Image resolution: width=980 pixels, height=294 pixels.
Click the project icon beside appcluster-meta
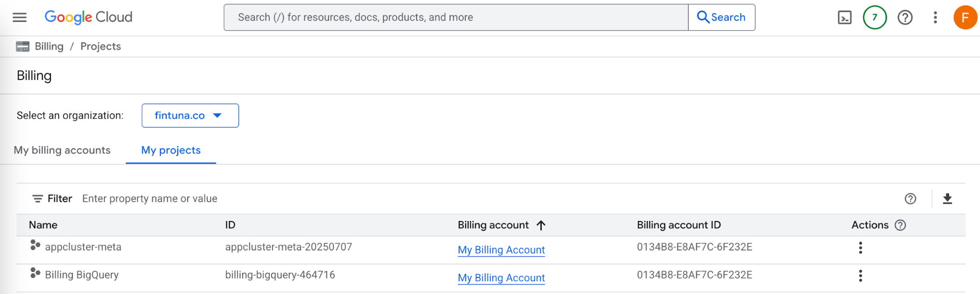(x=35, y=245)
